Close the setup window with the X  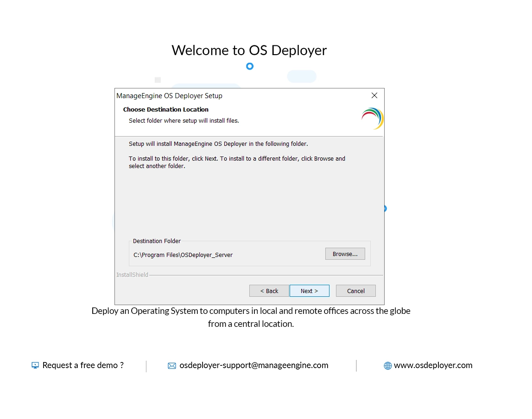coord(374,95)
